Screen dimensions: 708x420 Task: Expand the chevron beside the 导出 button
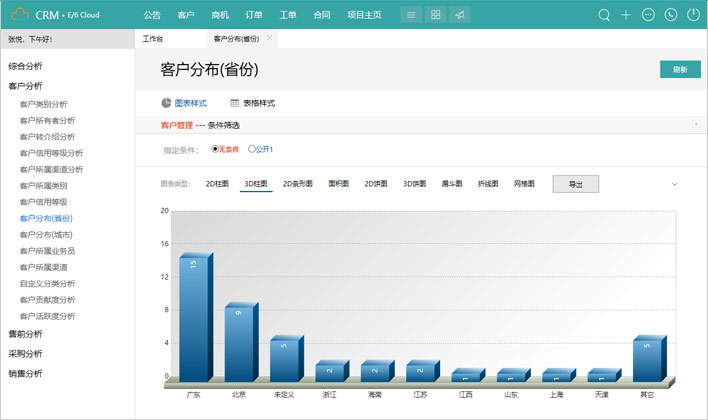pyautogui.click(x=674, y=184)
